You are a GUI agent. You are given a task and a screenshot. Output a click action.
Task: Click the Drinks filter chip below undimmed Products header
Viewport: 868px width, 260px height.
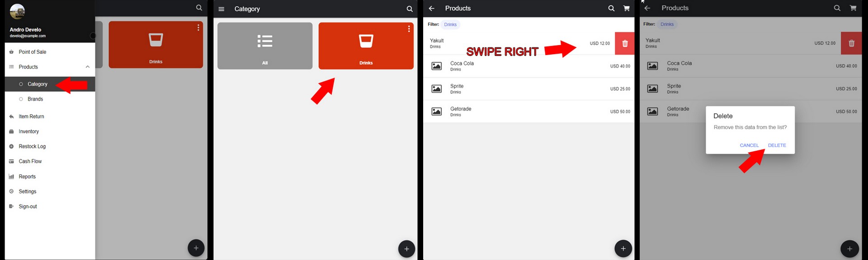pos(450,24)
